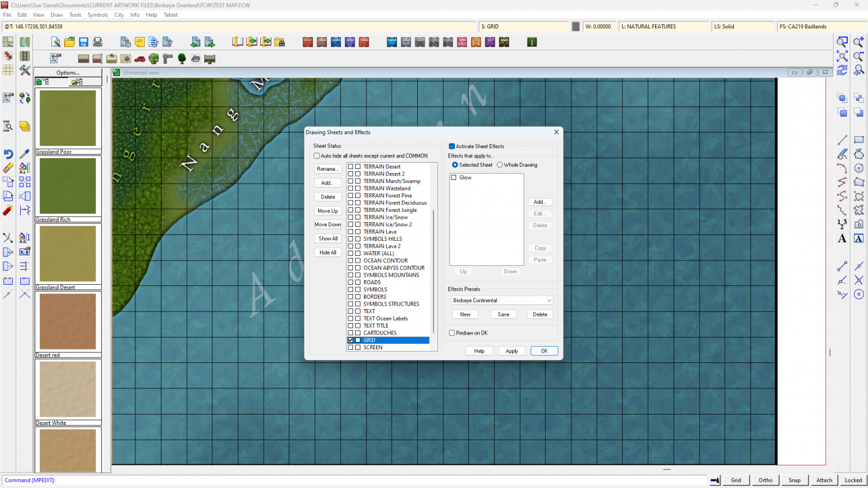The width and height of the screenshot is (868, 488).
Task: Select the plain Text letter A tool
Action: (843, 238)
